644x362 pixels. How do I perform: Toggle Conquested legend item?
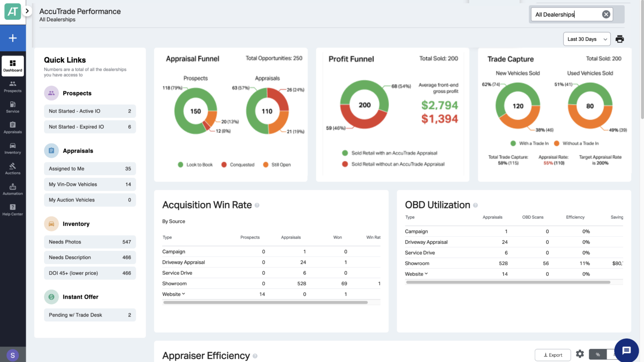pyautogui.click(x=238, y=165)
